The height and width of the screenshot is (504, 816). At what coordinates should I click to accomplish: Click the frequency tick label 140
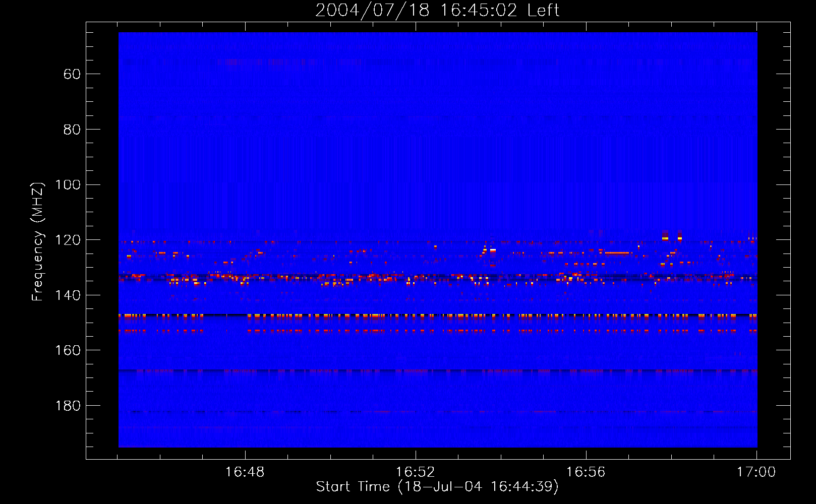point(68,295)
